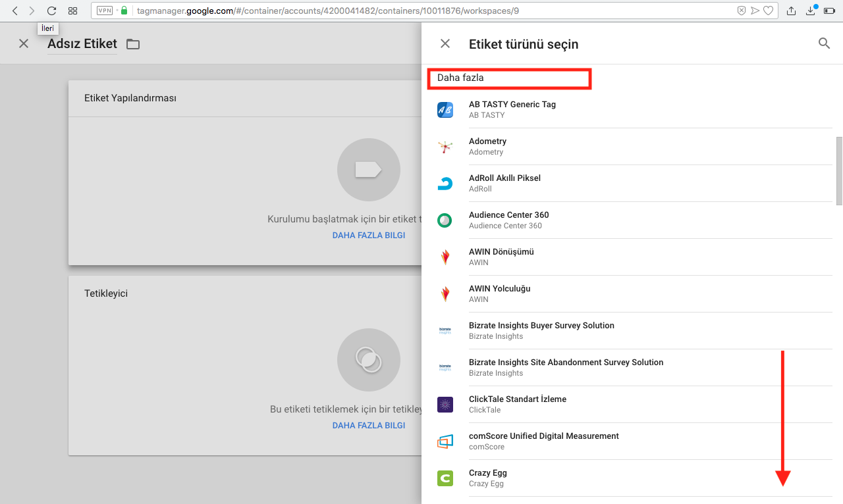Open the browser tab overview grid icon

72,11
